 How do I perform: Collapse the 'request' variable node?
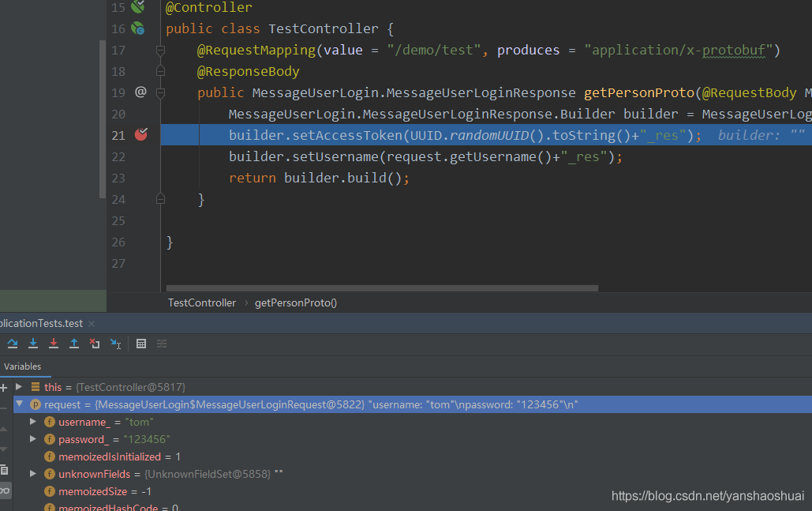click(19, 404)
